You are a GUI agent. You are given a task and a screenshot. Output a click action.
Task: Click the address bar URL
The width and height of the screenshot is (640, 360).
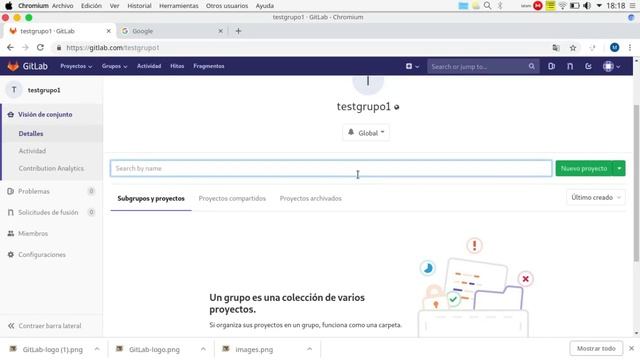coord(113,48)
